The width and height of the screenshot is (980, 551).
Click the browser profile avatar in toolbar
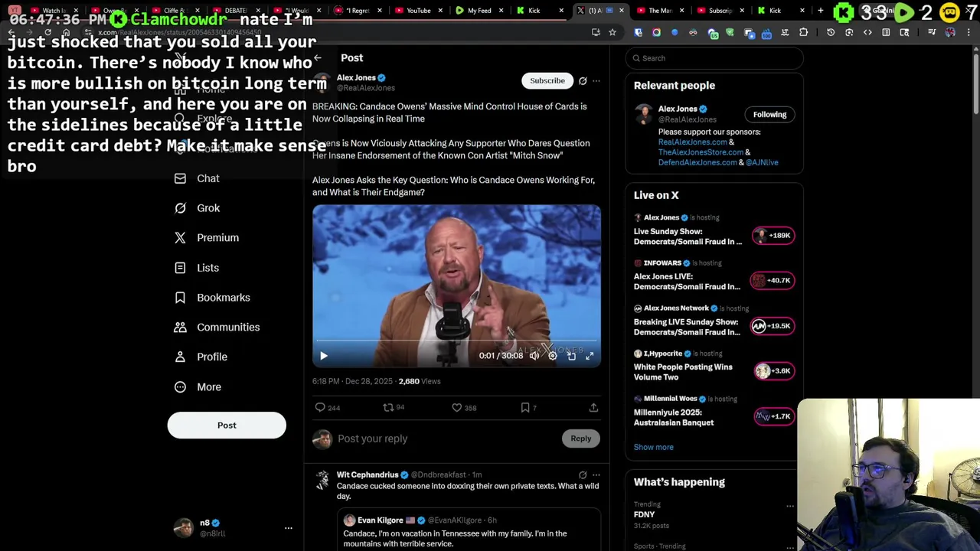[x=950, y=32]
